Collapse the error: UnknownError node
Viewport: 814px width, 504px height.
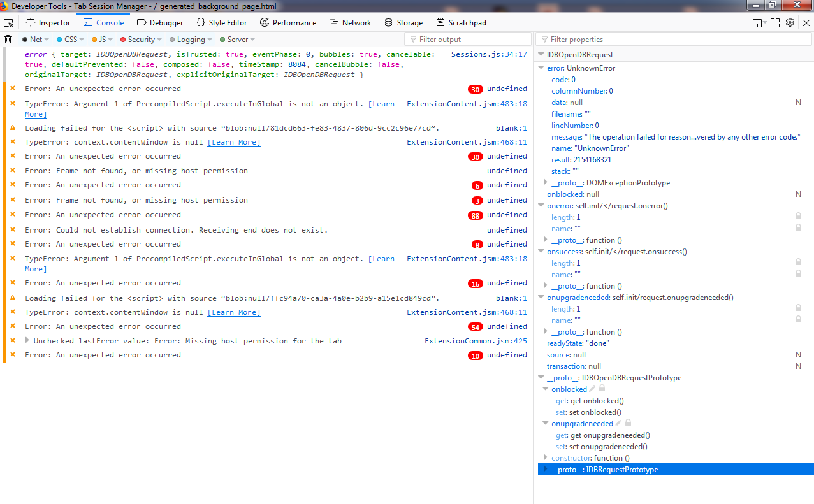point(542,68)
